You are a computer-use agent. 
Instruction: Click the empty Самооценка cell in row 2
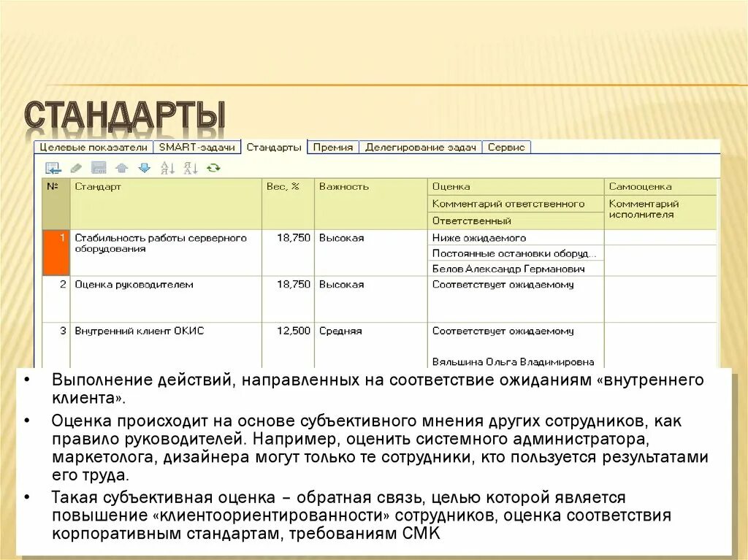click(660, 299)
